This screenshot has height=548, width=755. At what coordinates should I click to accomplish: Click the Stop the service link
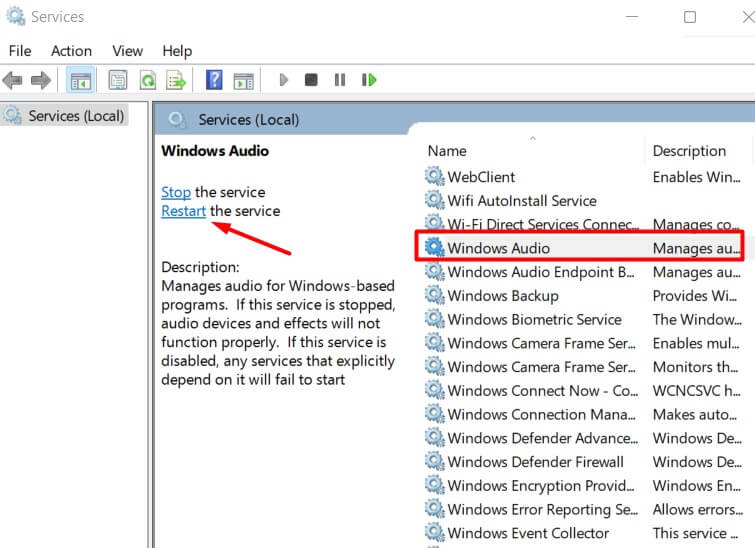point(176,192)
